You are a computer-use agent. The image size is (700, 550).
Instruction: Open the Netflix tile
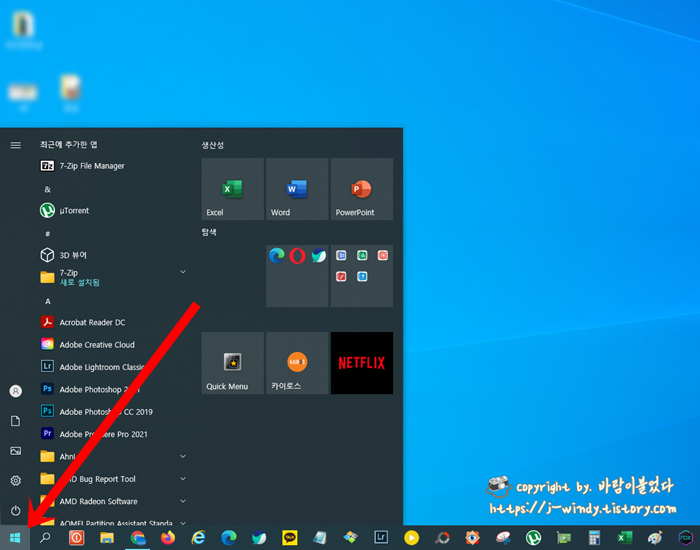pos(362,363)
